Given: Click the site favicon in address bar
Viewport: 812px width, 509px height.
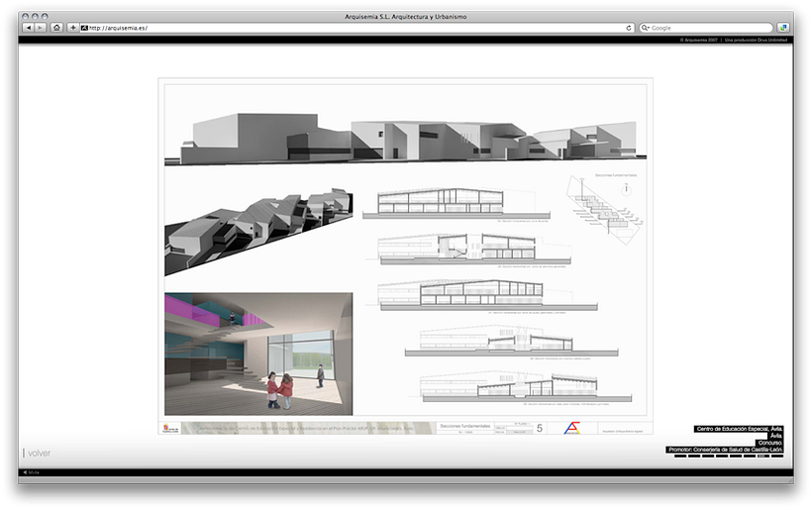Looking at the screenshot, I should pos(84,28).
